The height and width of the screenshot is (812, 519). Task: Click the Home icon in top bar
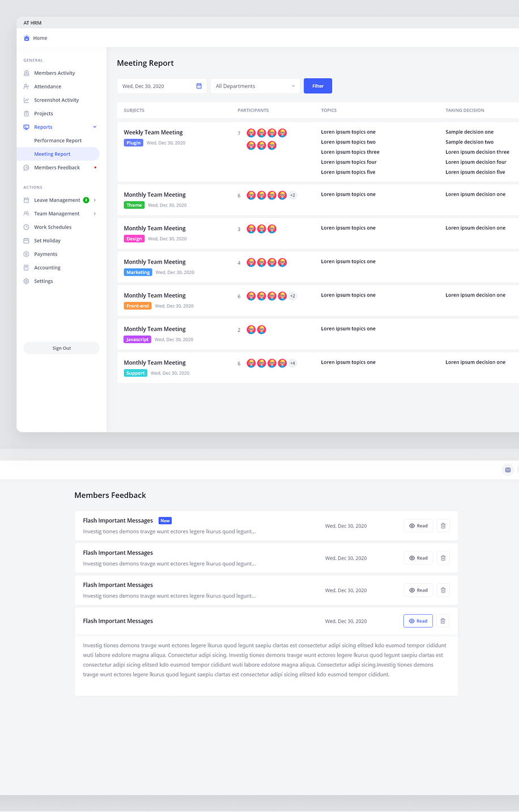[27, 38]
